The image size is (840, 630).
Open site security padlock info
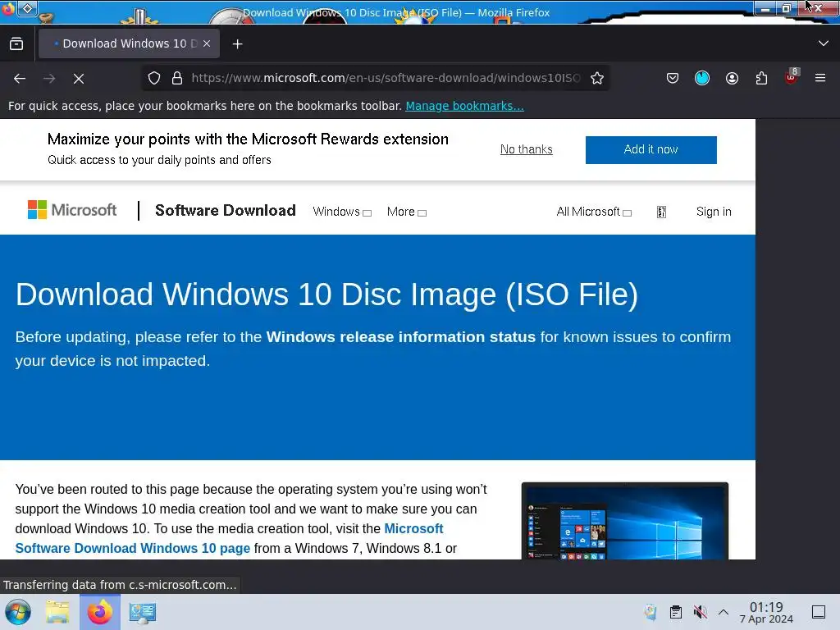(x=177, y=78)
